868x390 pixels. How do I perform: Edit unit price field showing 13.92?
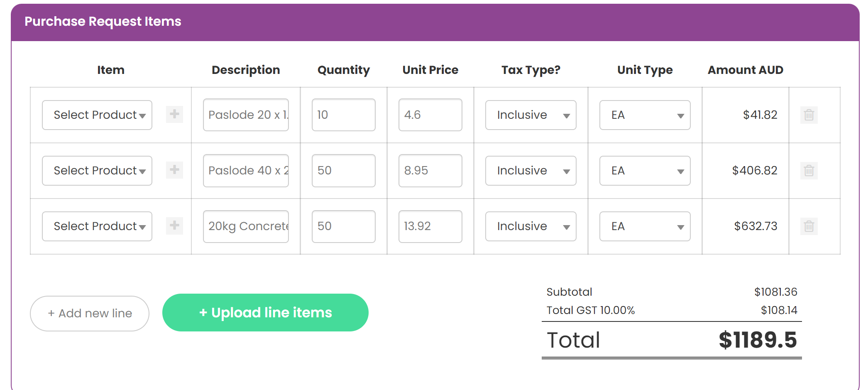[430, 226]
